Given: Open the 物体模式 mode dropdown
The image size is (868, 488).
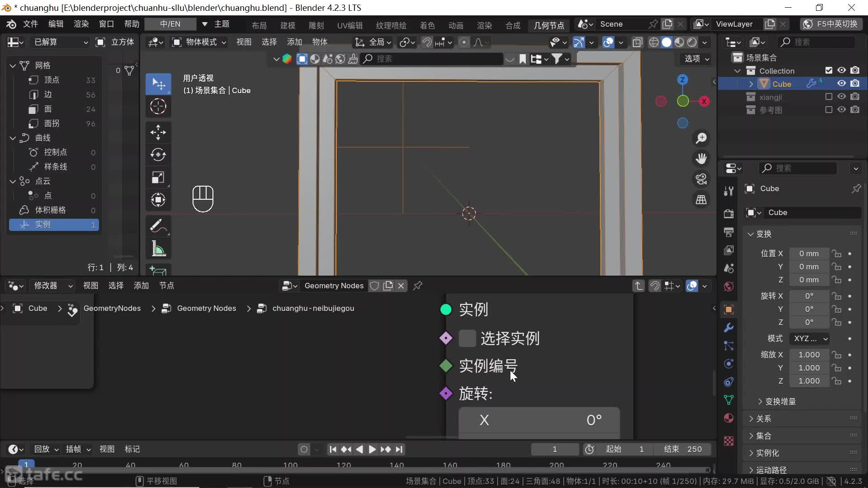Looking at the screenshot, I should tap(199, 42).
